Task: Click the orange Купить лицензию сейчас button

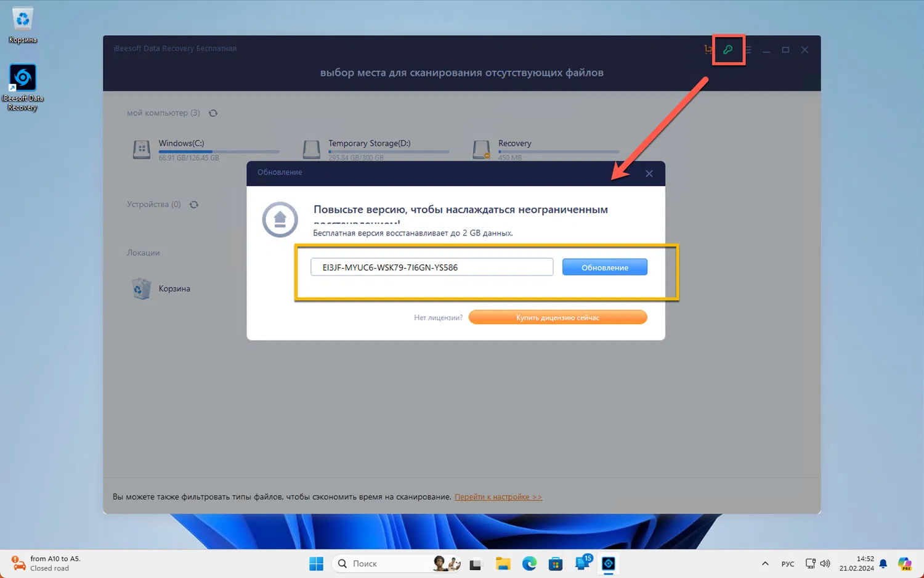Action: [557, 317]
